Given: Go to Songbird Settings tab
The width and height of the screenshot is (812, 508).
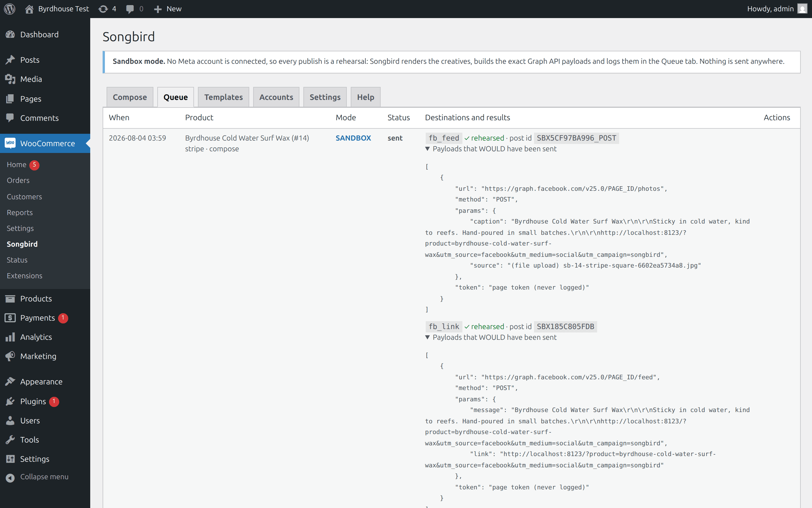Looking at the screenshot, I should [x=325, y=97].
